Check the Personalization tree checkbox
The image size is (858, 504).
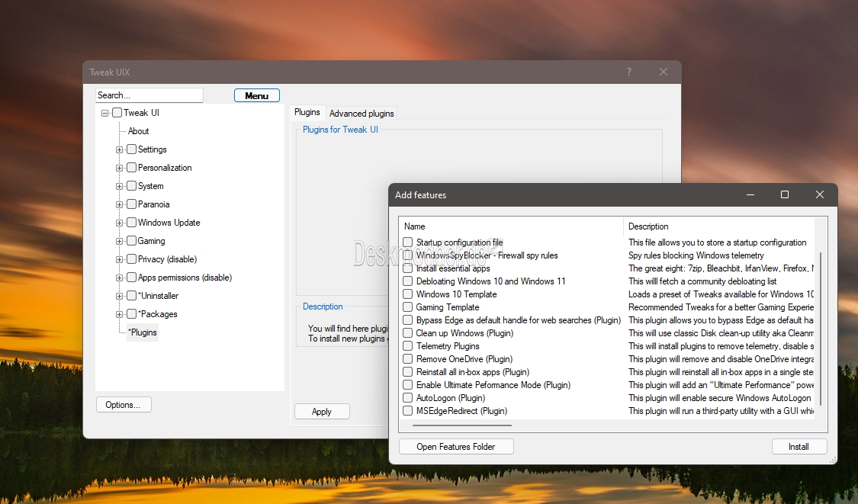tap(131, 168)
